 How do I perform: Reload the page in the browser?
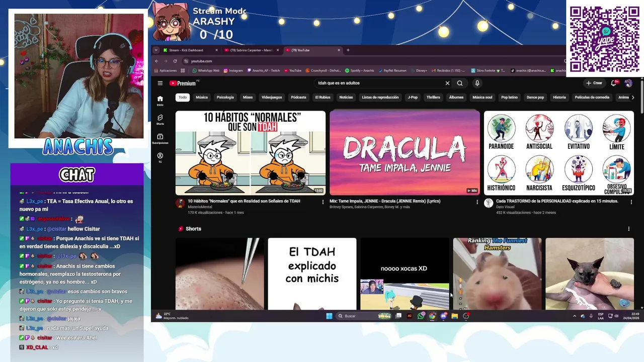[x=175, y=61]
